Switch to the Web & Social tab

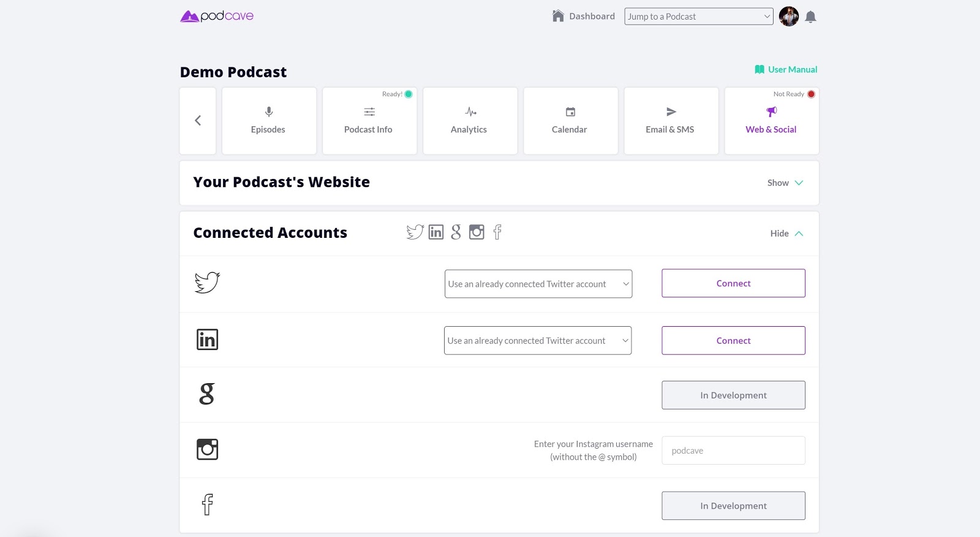coord(772,121)
